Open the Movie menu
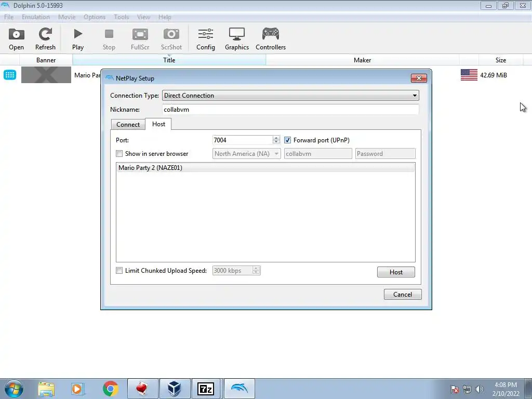The width and height of the screenshot is (532, 399). point(67,17)
